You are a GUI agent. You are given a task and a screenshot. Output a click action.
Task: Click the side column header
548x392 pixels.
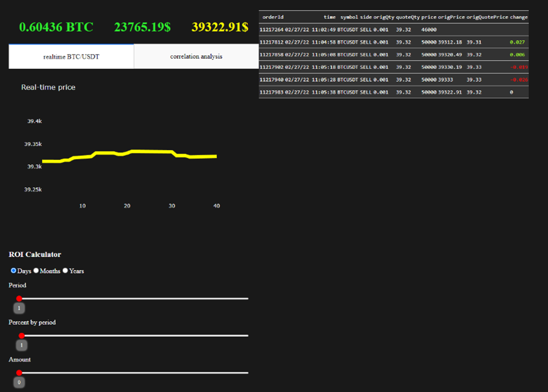366,17
